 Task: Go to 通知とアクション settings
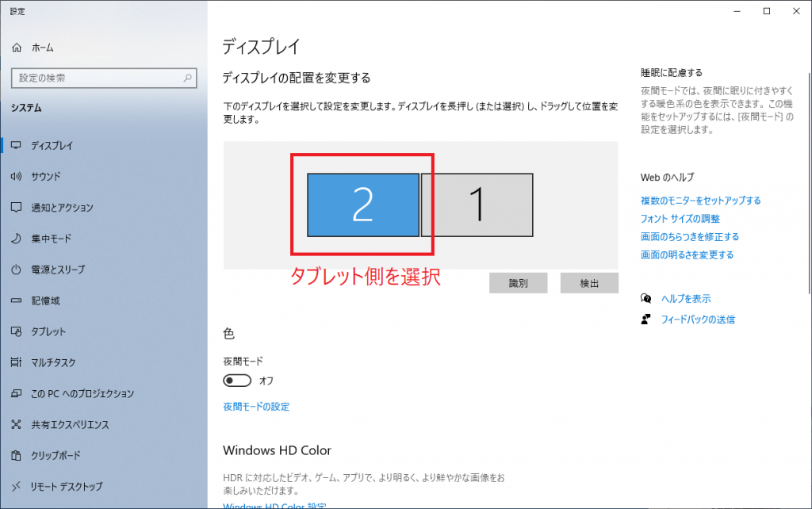coord(62,208)
